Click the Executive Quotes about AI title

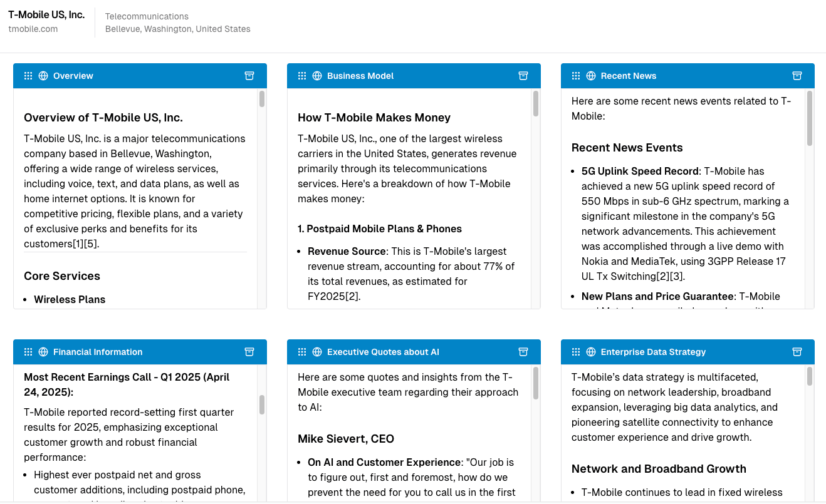click(x=383, y=352)
